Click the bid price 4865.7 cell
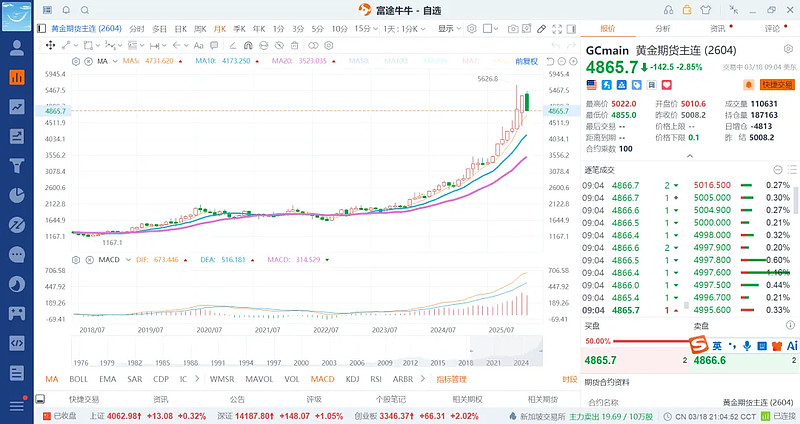 tap(636, 360)
